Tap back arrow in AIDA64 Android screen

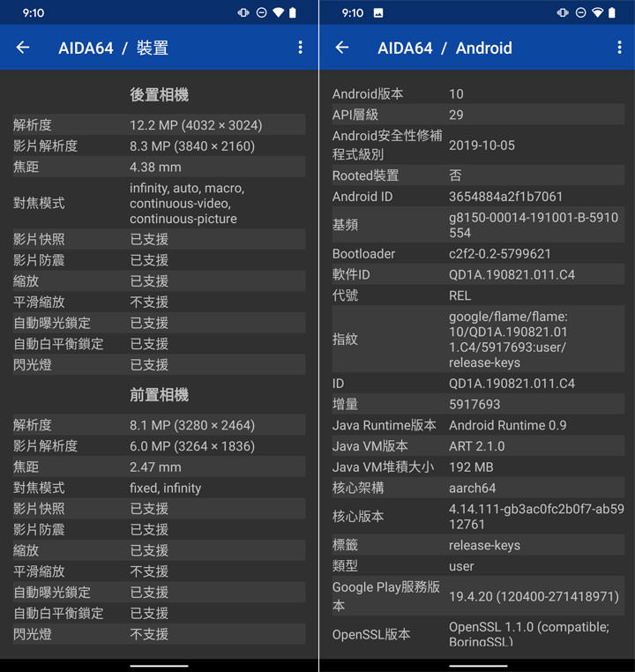point(342,47)
